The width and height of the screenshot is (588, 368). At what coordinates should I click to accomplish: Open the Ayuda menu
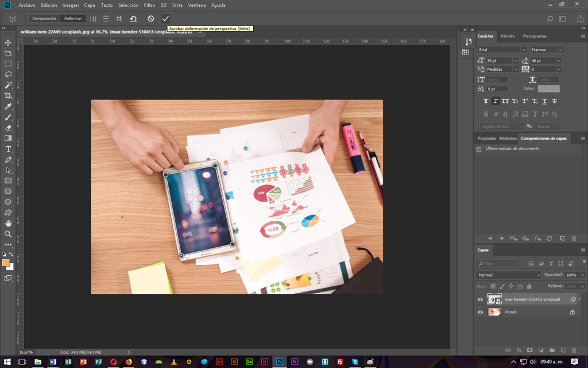coord(218,5)
